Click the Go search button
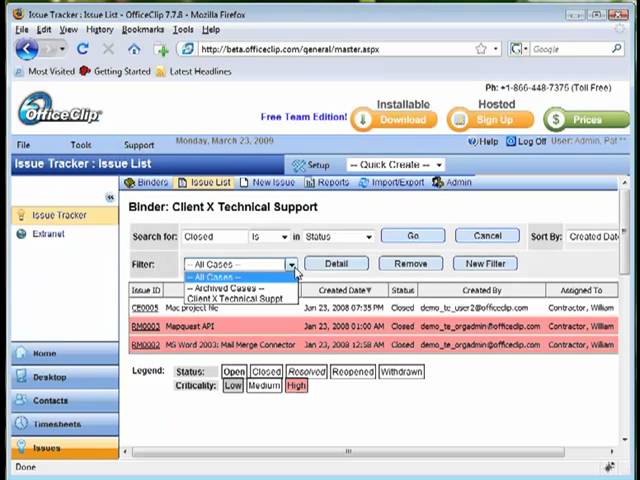Screen dimensions: 640x480 tap(413, 236)
